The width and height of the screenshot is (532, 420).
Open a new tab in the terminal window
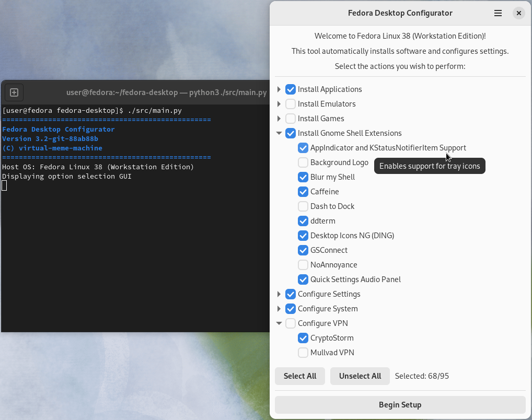pyautogui.click(x=14, y=92)
